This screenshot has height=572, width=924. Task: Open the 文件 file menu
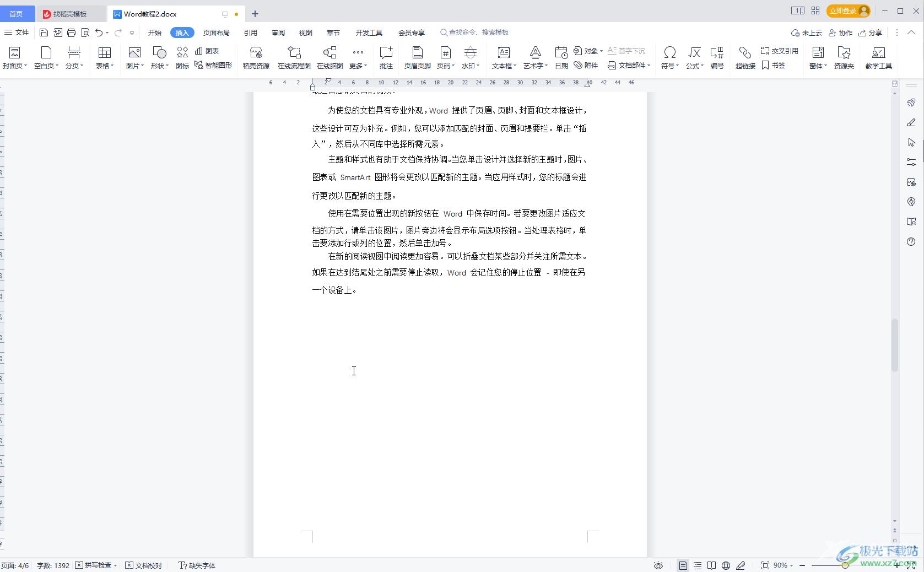tap(17, 33)
